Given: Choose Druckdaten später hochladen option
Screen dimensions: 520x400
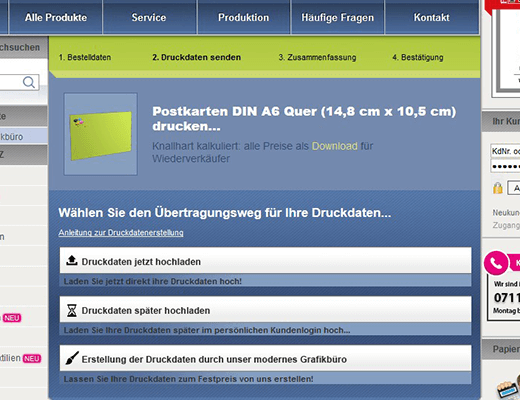Looking at the screenshot, I should coord(265,310).
